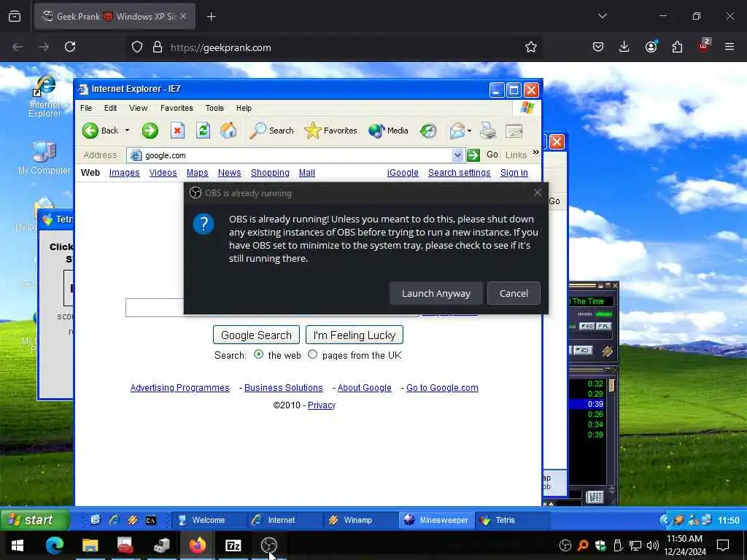Click the Stop (red X) icon in IE7 toolbar
747x560 pixels.
(178, 131)
